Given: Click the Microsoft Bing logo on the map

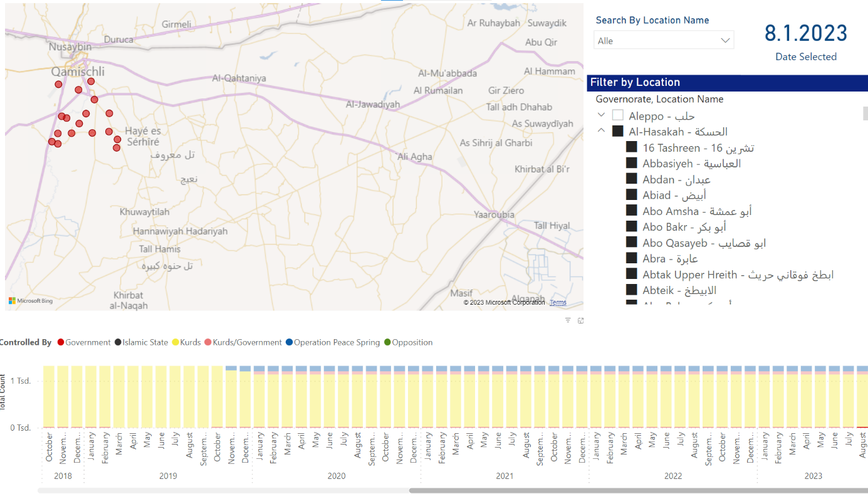Looking at the screenshot, I should (31, 301).
